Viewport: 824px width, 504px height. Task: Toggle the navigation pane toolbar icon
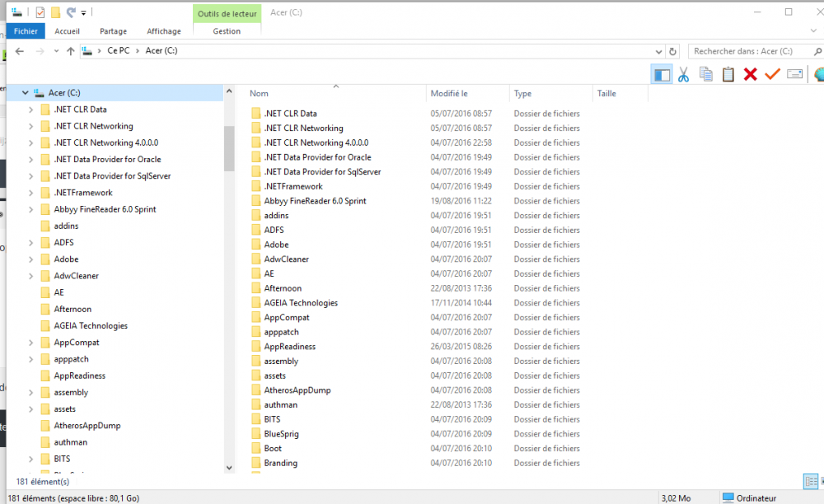[x=662, y=75]
